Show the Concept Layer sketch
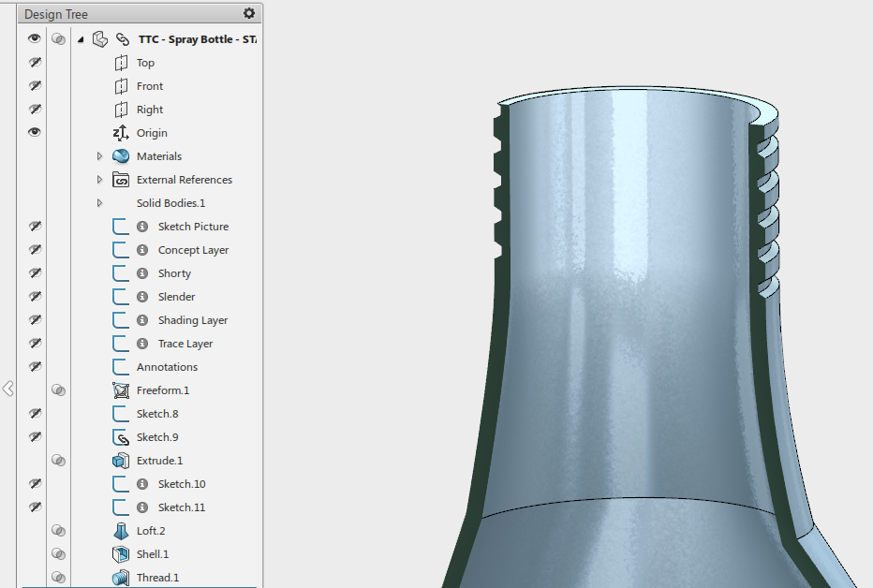 tap(35, 250)
